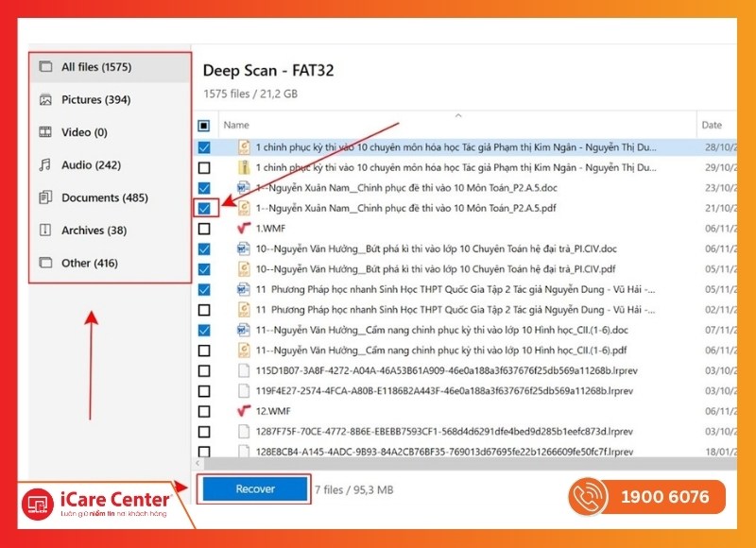
Task: Click the Documents category icon
Action: [44, 197]
